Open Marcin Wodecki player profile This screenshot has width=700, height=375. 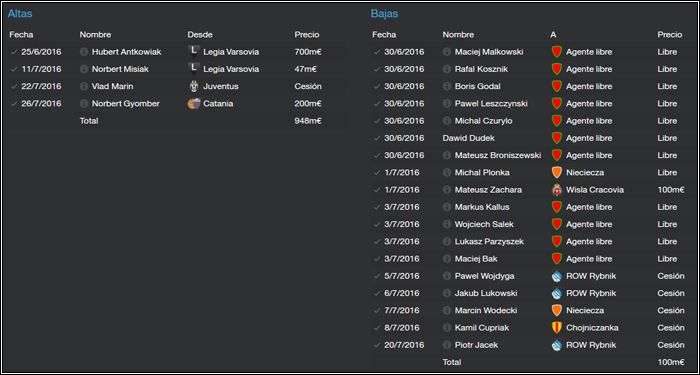pos(486,310)
